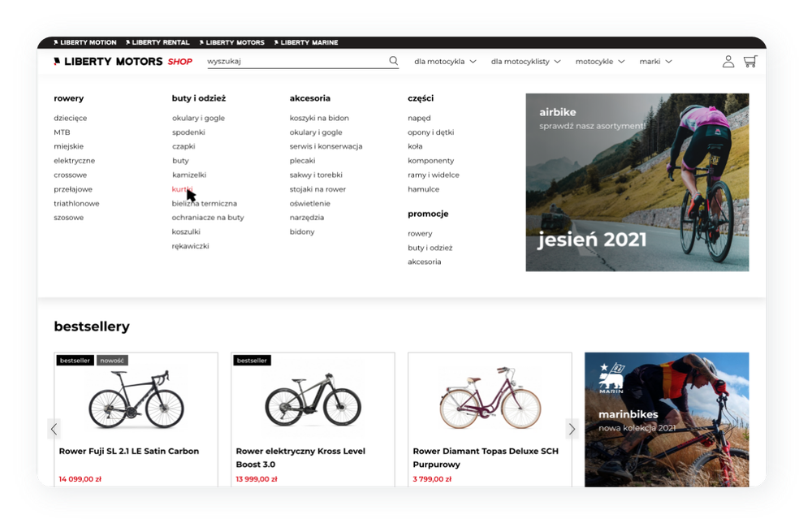This screenshot has height=532, width=812.
Task: Open the "elektryczne" bikes category
Action: tap(75, 161)
